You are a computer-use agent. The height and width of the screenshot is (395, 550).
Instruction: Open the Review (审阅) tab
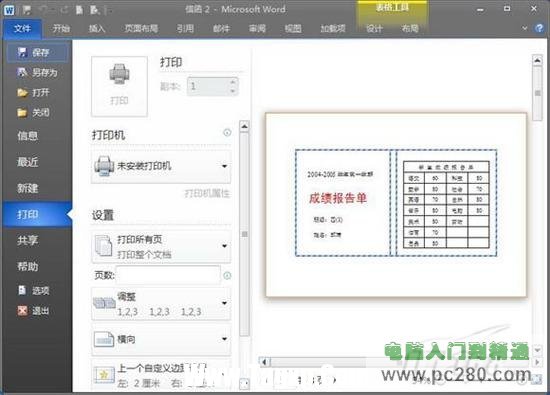point(257,28)
